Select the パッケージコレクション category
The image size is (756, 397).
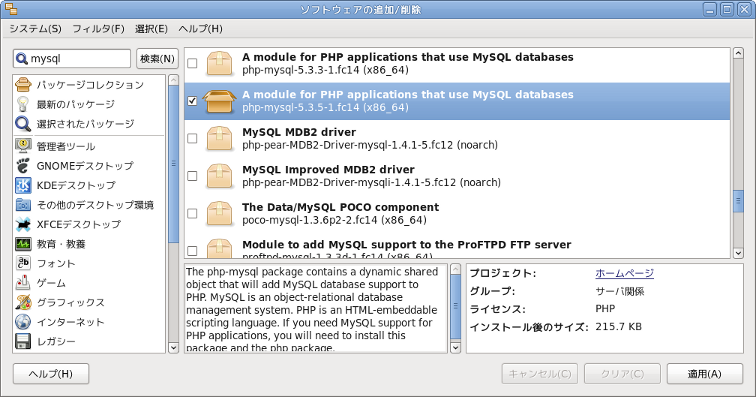(x=90, y=85)
